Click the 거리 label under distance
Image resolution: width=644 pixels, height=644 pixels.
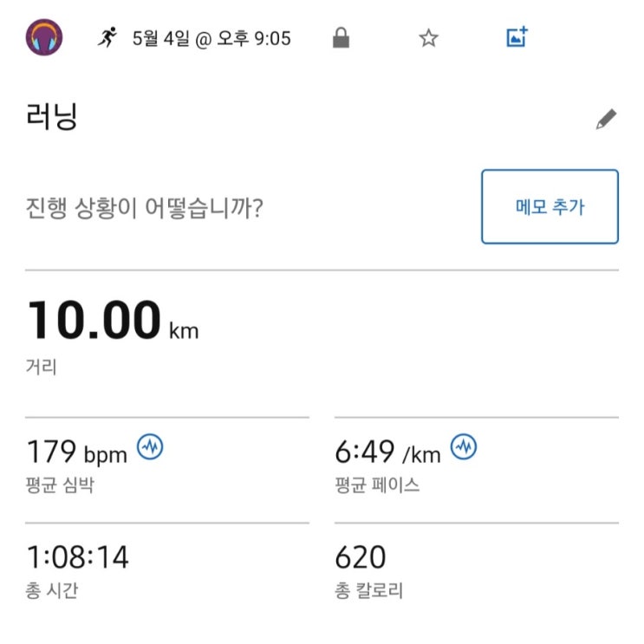[x=41, y=367]
